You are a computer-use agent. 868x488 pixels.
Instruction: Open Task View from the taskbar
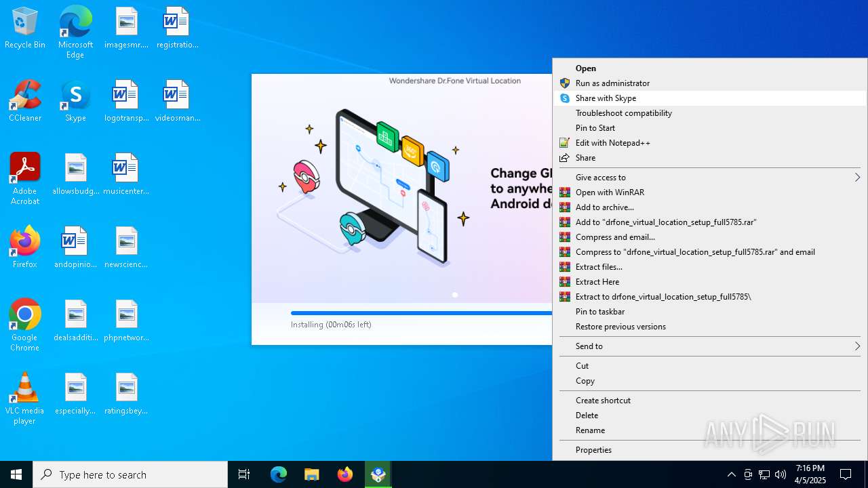click(244, 474)
